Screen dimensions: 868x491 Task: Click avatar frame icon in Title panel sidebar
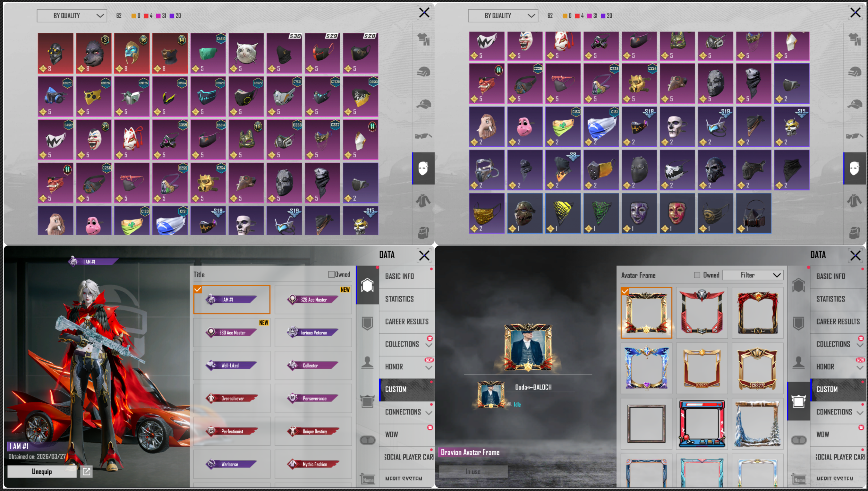(367, 401)
